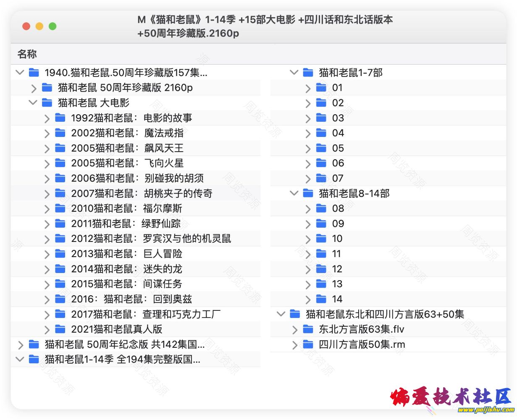Click folder icon next to 2021猫和老鼠真人版
The image size is (517, 420).
pos(60,329)
